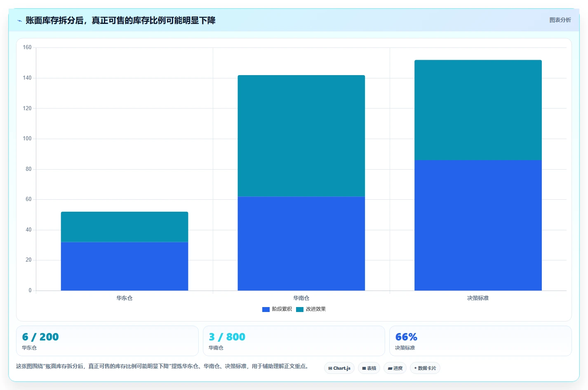Viewport: 588px width, 390px height.
Task: Click the 0 y-axis tick label
Action: (x=30, y=291)
